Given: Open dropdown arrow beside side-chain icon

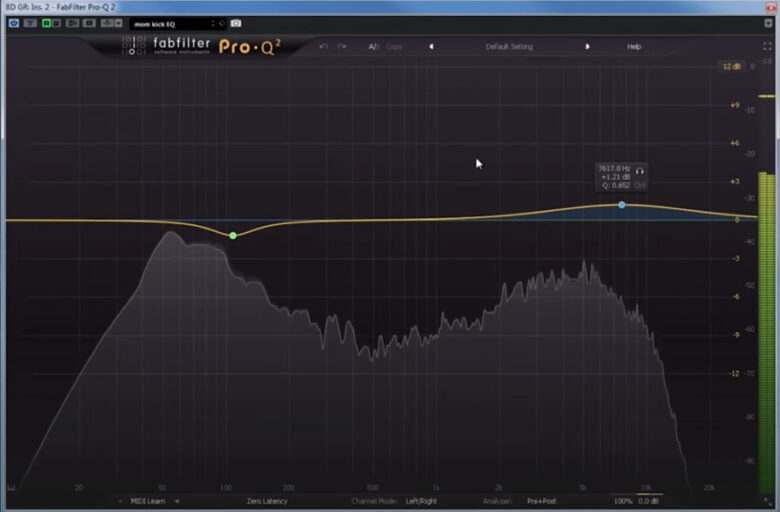Looking at the screenshot, I should coord(118,23).
